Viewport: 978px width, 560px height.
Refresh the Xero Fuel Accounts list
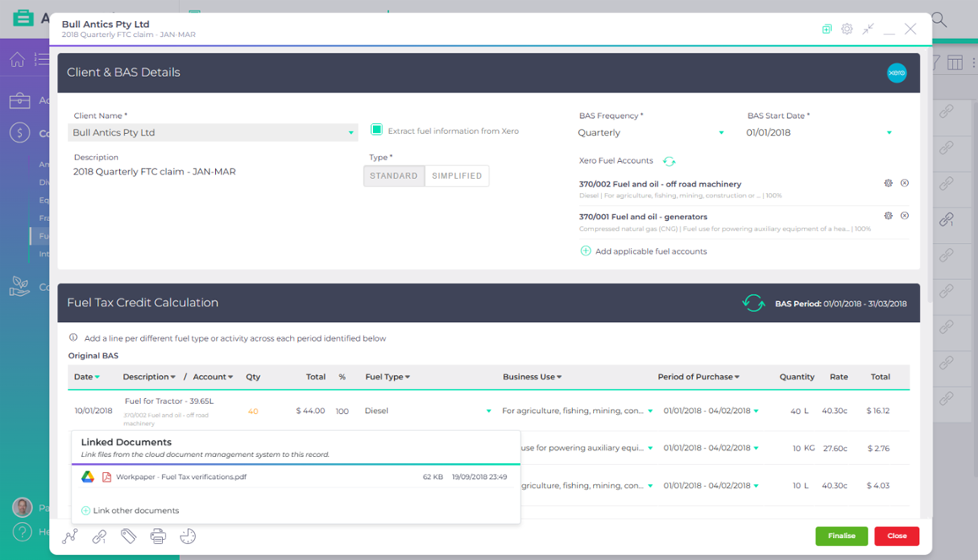click(x=671, y=163)
